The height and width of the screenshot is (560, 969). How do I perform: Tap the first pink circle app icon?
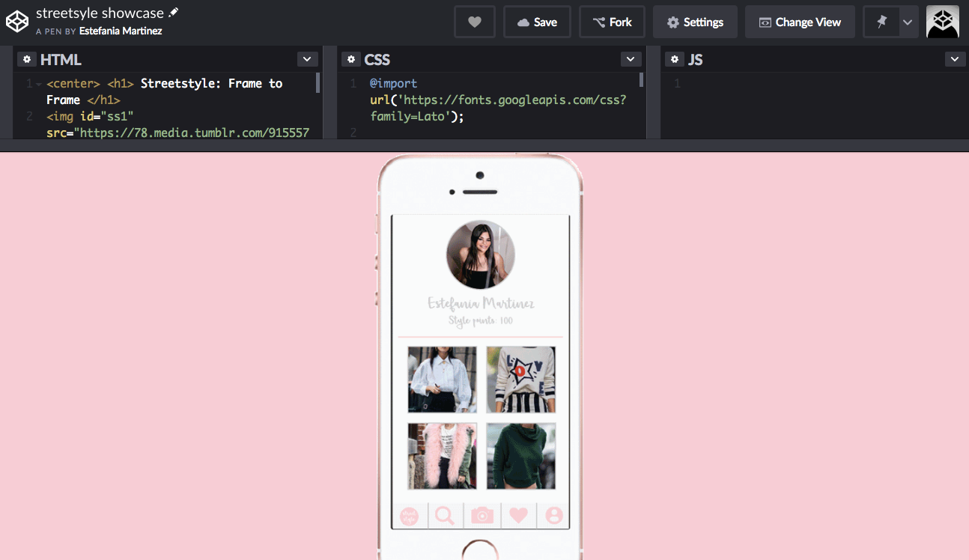tap(409, 516)
